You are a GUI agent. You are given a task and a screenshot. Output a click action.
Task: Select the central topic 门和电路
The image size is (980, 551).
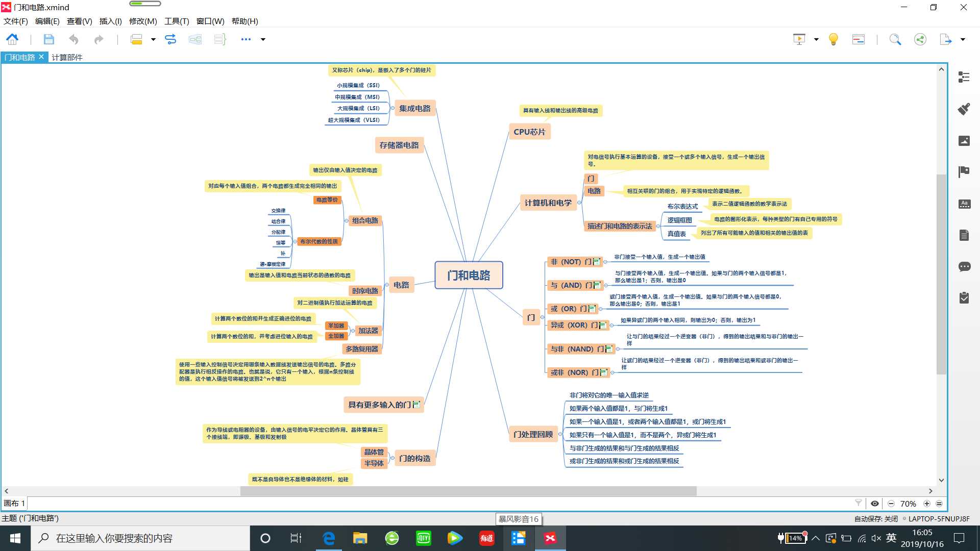pos(469,275)
